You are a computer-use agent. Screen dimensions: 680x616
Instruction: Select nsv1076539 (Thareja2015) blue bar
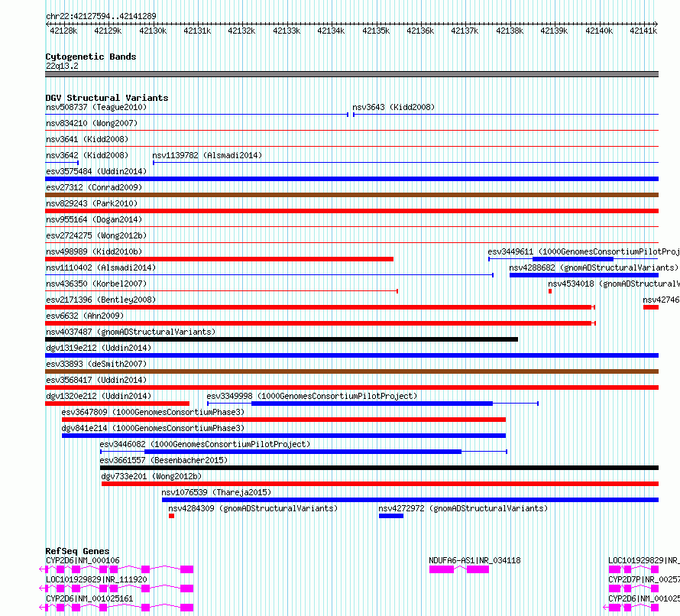click(410, 500)
